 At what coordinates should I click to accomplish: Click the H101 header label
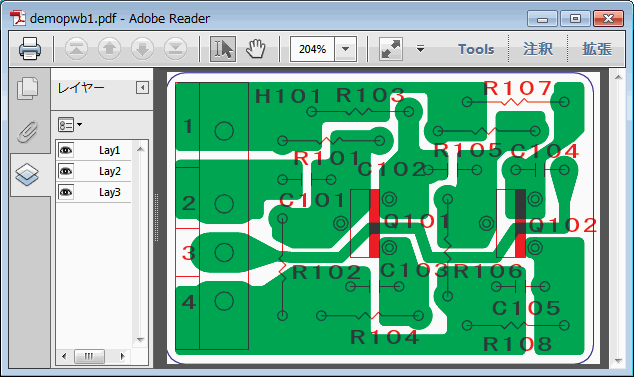(x=288, y=96)
